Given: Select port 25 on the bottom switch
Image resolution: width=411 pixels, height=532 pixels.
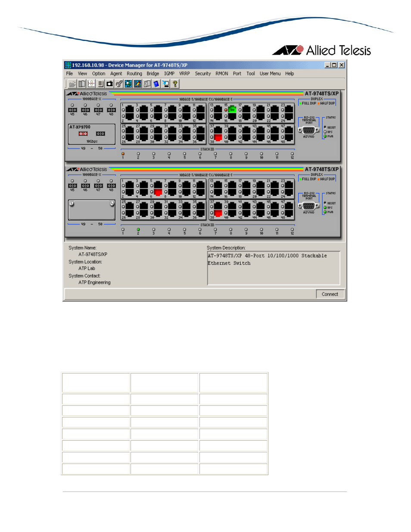Looking at the screenshot, I should click(130, 206).
